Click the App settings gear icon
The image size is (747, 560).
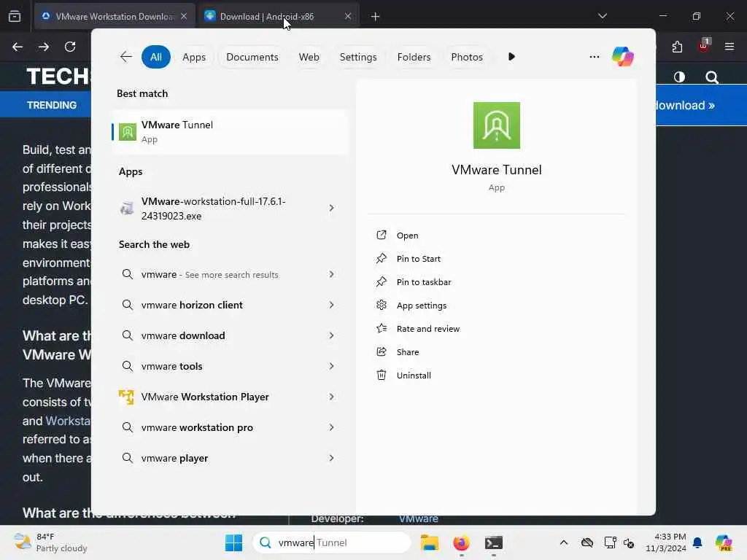tap(381, 305)
